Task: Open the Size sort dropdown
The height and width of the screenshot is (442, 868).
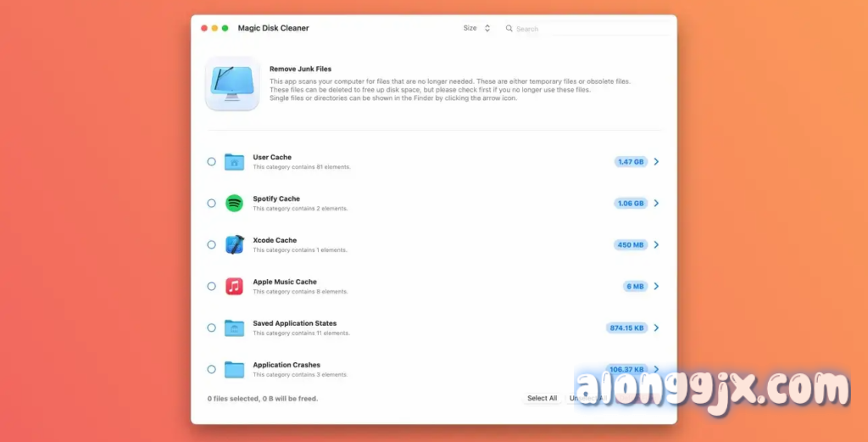Action: click(x=476, y=28)
